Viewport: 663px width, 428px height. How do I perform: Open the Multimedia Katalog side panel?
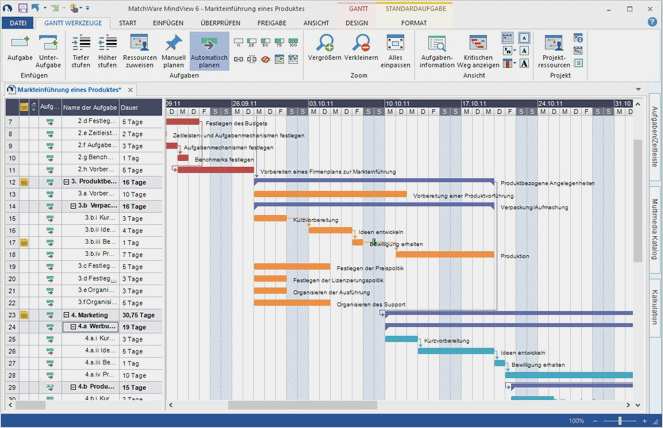pos(655,229)
